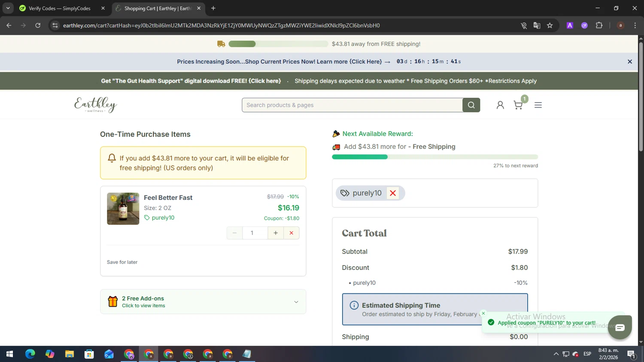Image resolution: width=644 pixels, height=362 pixels.
Task: Click the Subtotal $17.99 value
Action: click(x=518, y=252)
